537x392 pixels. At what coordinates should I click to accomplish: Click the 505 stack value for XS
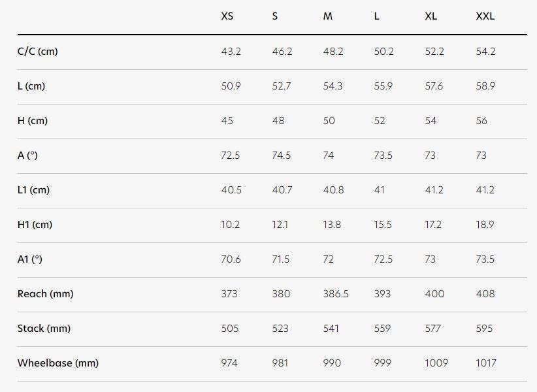point(230,329)
